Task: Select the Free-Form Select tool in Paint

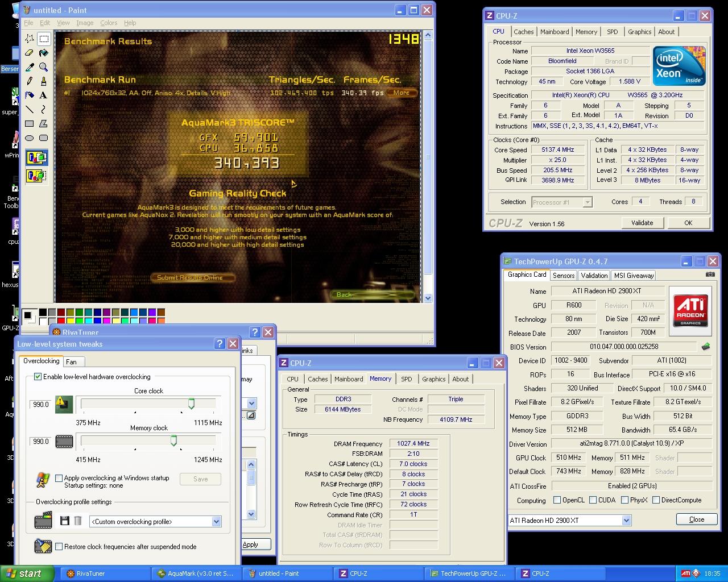Action: 30,39
